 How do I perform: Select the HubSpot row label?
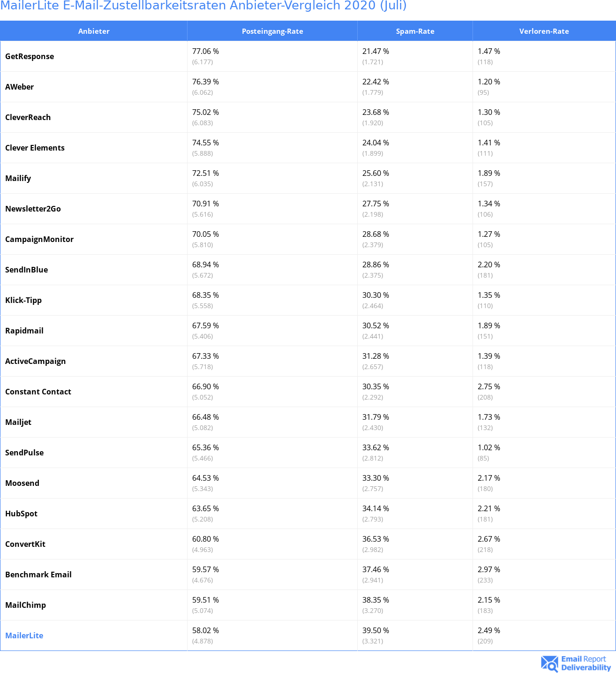click(22, 514)
